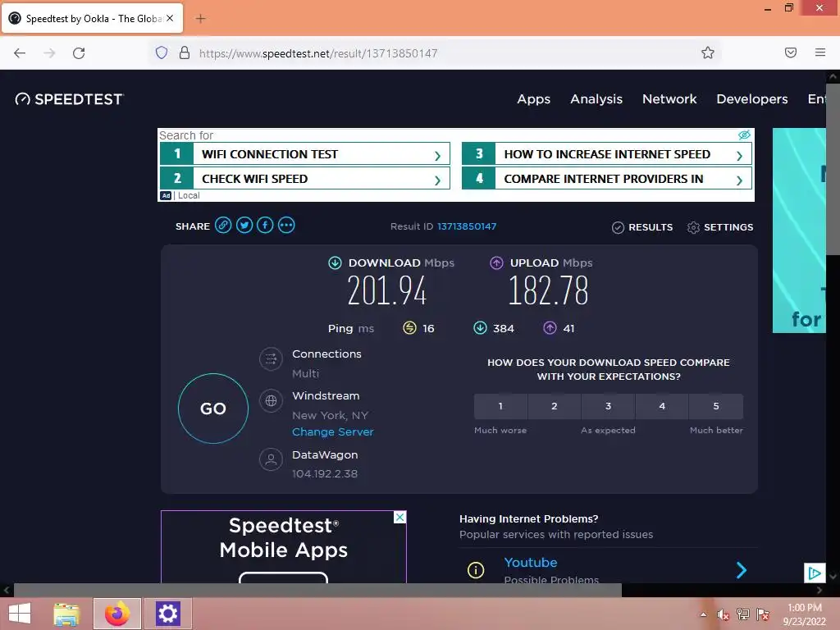The width and height of the screenshot is (840, 630).
Task: Open the Windows Start menu
Action: [x=20, y=614]
